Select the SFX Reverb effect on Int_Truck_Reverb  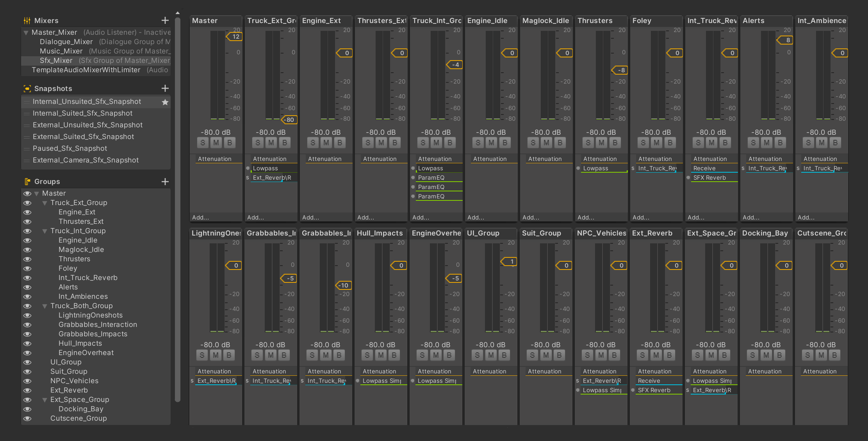point(709,178)
